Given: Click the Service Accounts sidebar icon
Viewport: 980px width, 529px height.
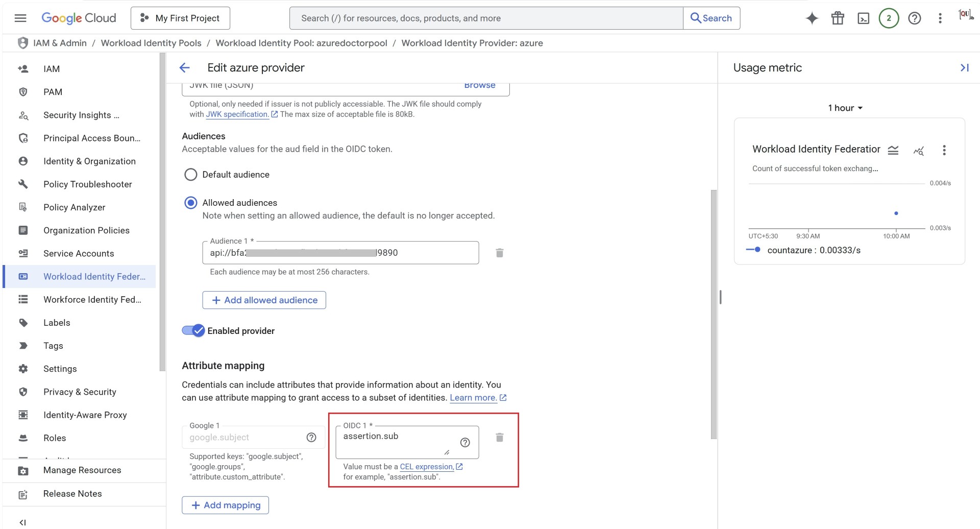Looking at the screenshot, I should [x=23, y=253].
